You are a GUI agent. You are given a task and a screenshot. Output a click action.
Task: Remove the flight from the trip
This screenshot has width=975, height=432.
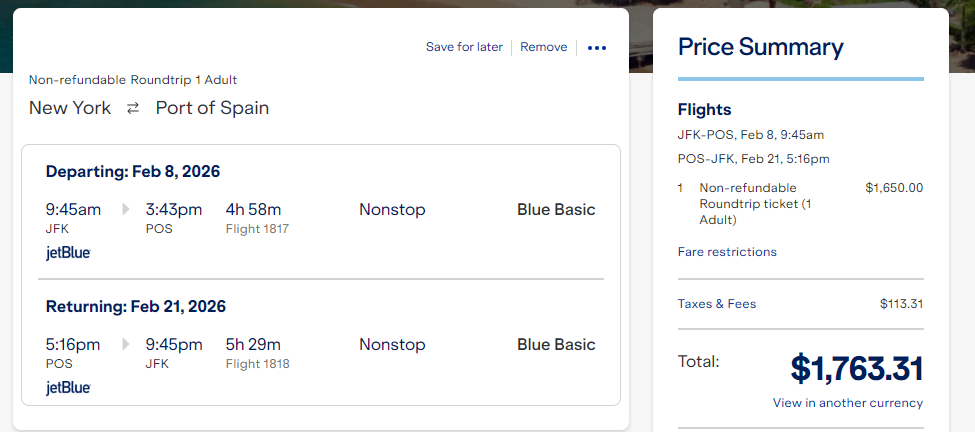coord(543,47)
